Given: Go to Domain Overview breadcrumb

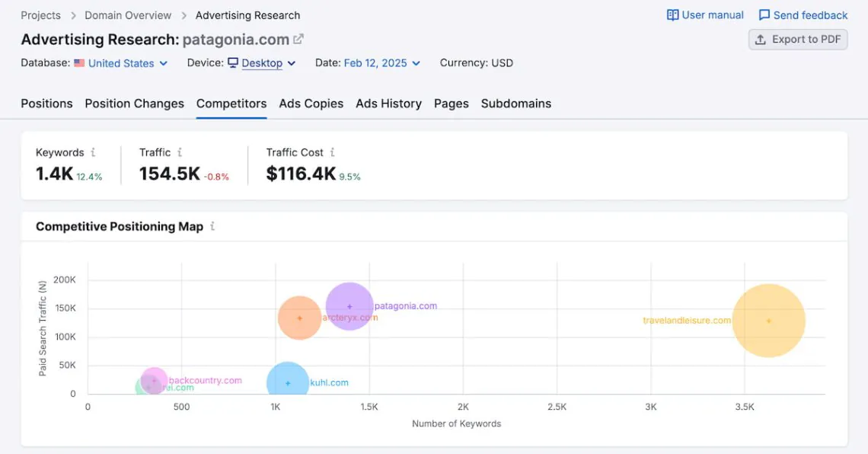Looking at the screenshot, I should click(128, 15).
